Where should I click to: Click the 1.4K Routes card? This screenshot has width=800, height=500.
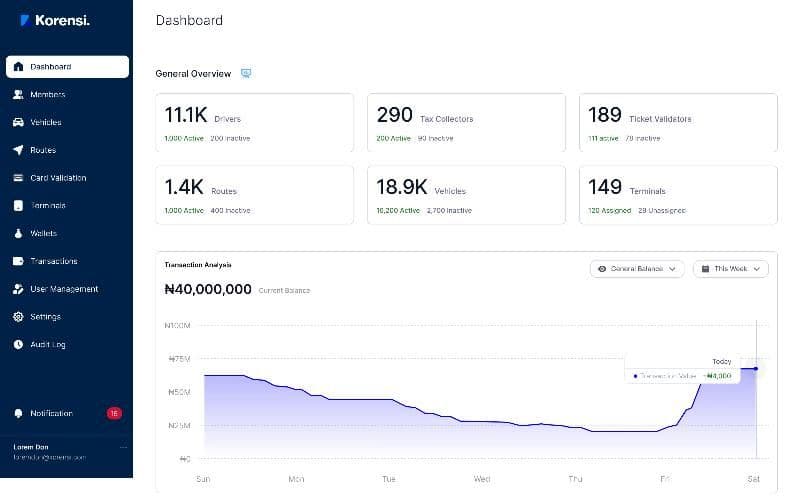pos(255,195)
